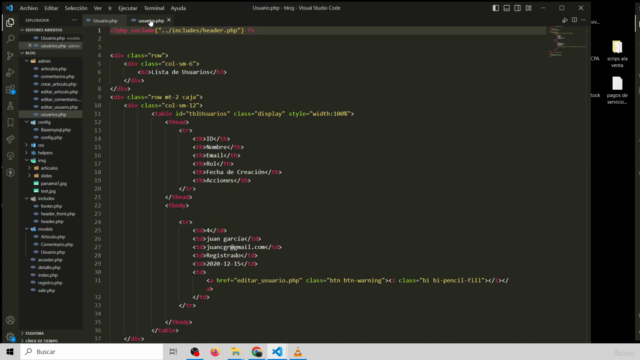Open Customize Layout icon in title bar
Image resolution: width=640 pixels, height=360 pixels.
point(528,8)
